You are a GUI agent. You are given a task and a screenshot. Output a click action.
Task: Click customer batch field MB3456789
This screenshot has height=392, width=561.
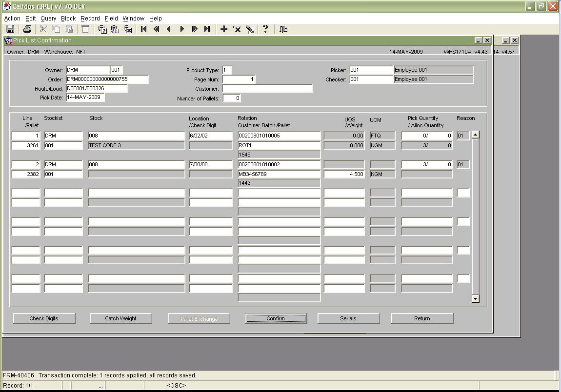click(279, 174)
